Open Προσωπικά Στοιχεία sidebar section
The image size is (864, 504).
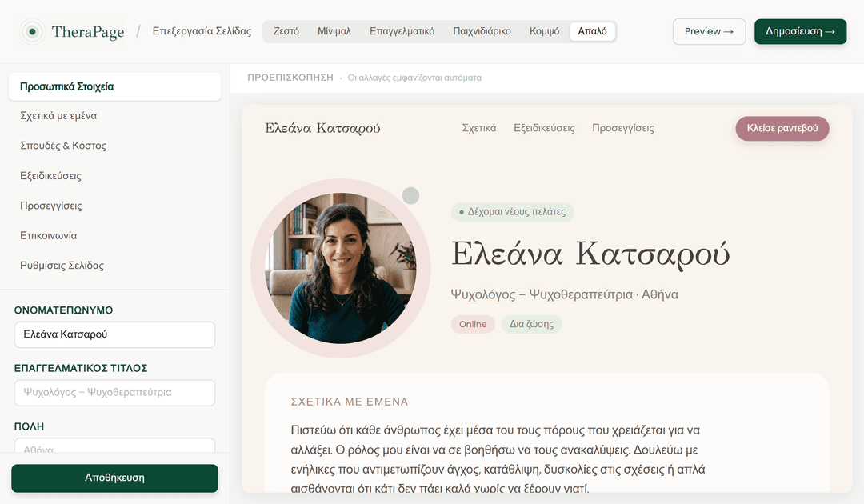click(114, 86)
